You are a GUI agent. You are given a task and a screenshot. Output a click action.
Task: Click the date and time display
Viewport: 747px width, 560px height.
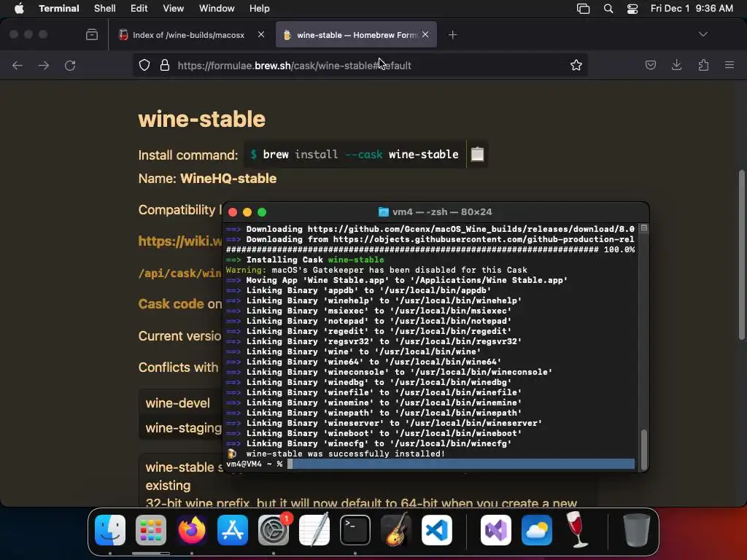click(x=692, y=9)
